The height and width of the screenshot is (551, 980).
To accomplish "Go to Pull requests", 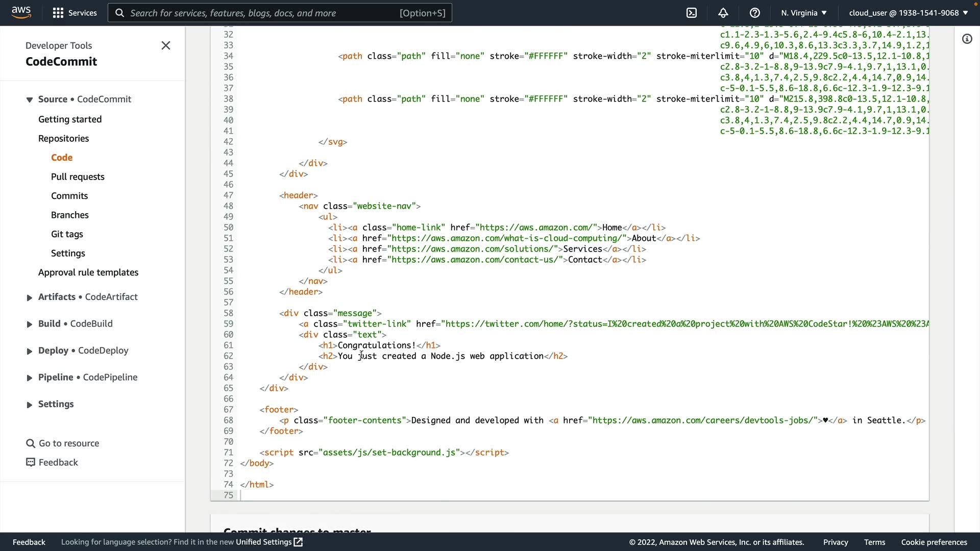I will 78,177.
